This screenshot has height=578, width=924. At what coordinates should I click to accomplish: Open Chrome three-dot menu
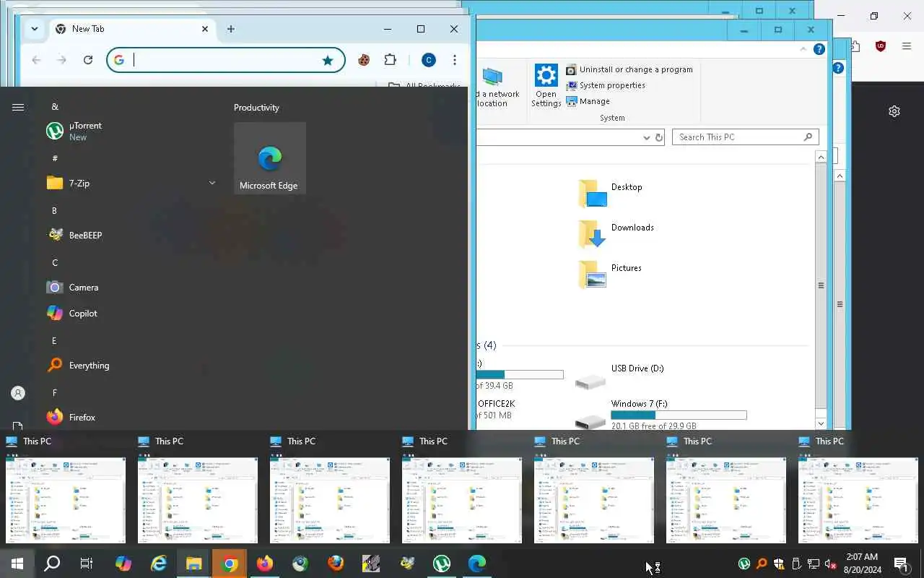click(x=455, y=60)
